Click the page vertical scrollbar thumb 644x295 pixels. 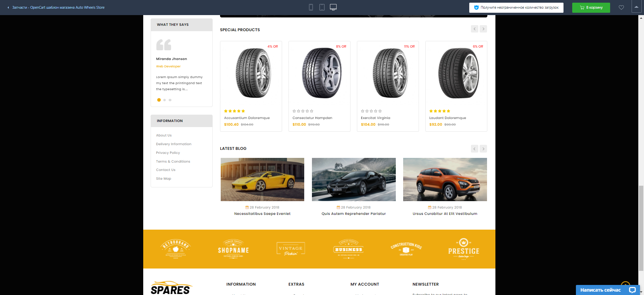(641, 228)
